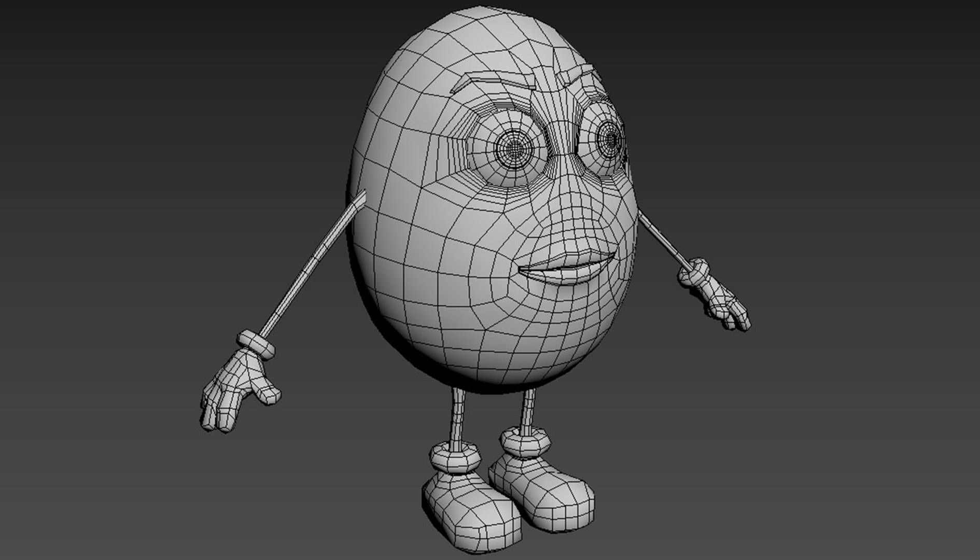Click the ankle cuff ring above the rear shoe
980x560 pixels.
[x=524, y=442]
